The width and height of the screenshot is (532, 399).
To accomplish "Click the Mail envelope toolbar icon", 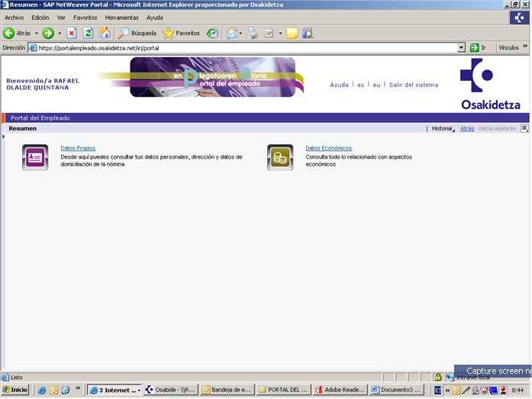I will click(x=232, y=33).
